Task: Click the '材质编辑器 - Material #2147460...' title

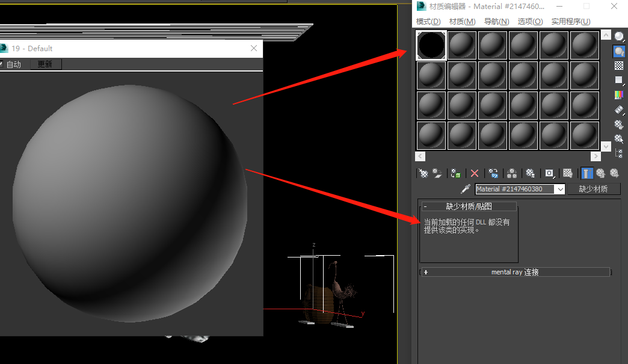Action: tap(487, 7)
